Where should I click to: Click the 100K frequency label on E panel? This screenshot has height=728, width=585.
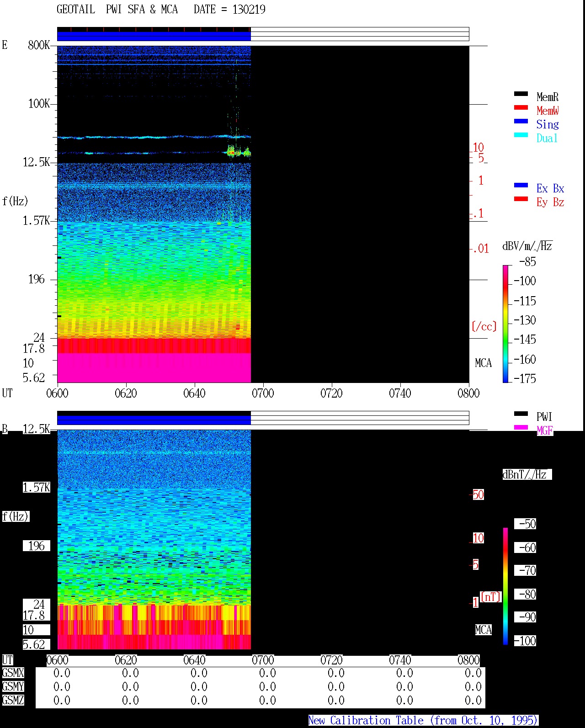tap(39, 103)
